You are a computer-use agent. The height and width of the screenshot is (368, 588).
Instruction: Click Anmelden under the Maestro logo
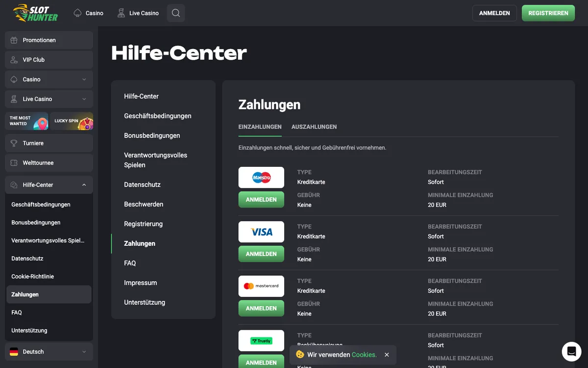261,200
